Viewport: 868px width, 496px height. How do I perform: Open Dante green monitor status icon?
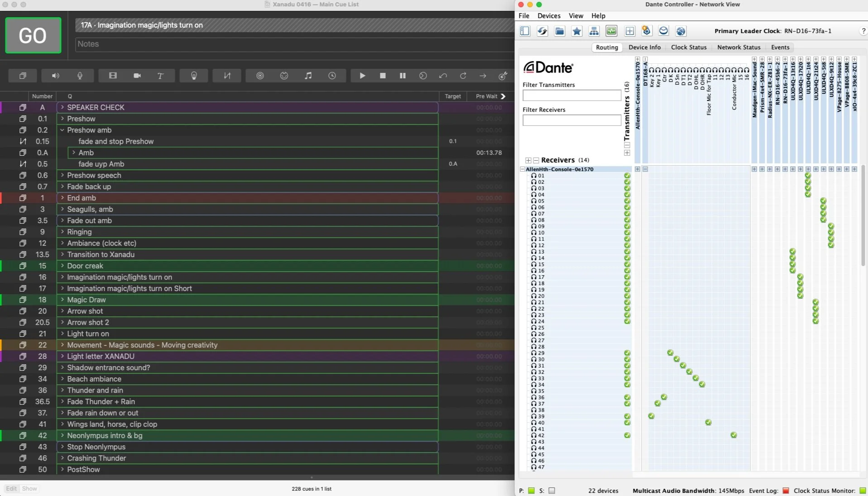coord(611,31)
